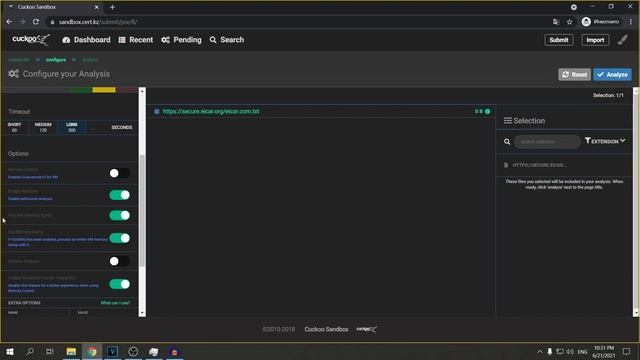
Task: Click the options panel scroll-down arrow
Action: pos(142,313)
